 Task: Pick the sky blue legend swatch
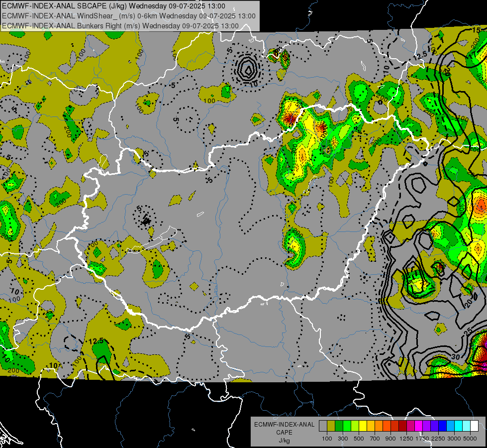450,426
